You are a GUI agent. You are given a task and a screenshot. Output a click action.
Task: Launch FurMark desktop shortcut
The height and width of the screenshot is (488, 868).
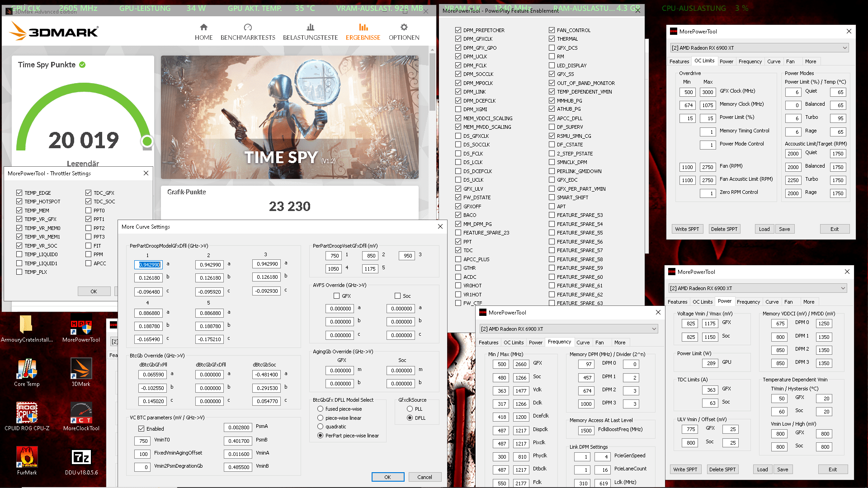click(x=27, y=462)
